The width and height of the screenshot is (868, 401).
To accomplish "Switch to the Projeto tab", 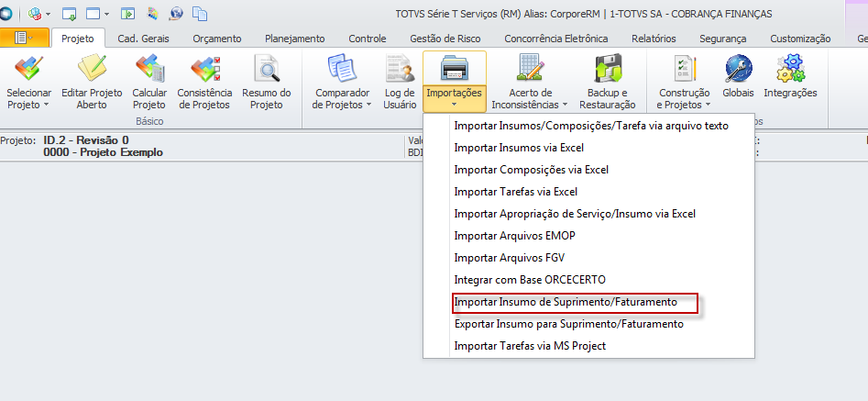I will [78, 39].
